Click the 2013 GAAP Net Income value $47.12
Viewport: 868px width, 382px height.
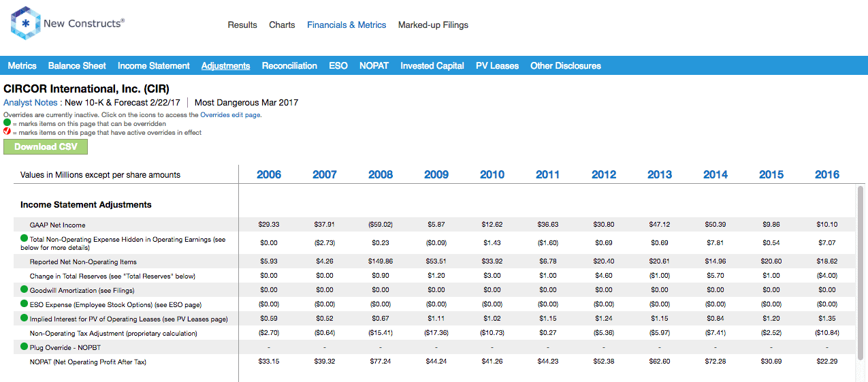(x=660, y=225)
